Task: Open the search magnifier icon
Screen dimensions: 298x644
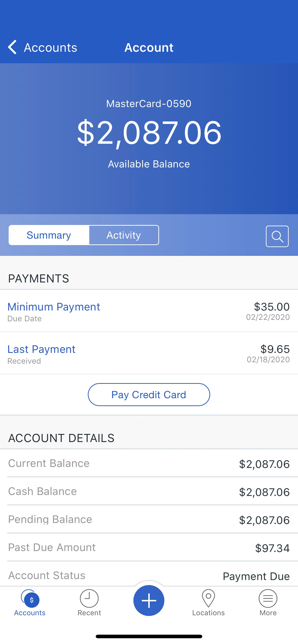Action: (277, 236)
